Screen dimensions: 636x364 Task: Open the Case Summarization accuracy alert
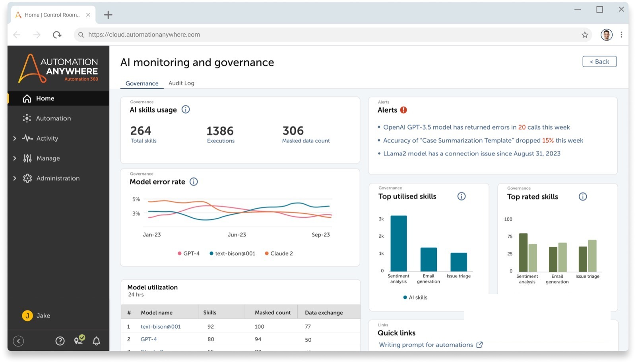point(483,140)
